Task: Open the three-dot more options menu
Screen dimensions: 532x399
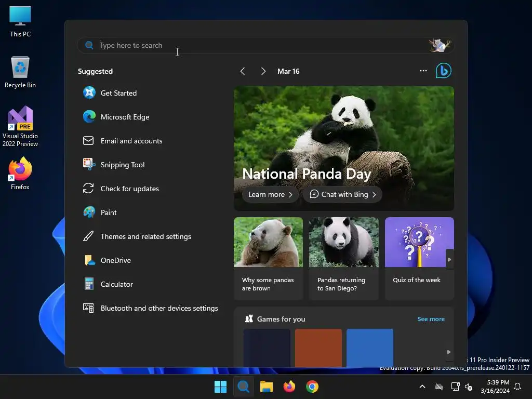Action: coord(423,71)
